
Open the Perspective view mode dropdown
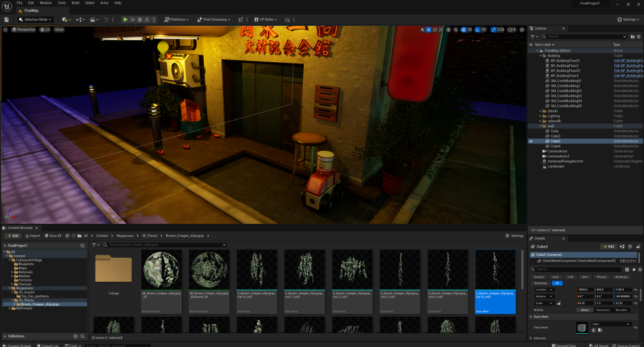point(23,30)
